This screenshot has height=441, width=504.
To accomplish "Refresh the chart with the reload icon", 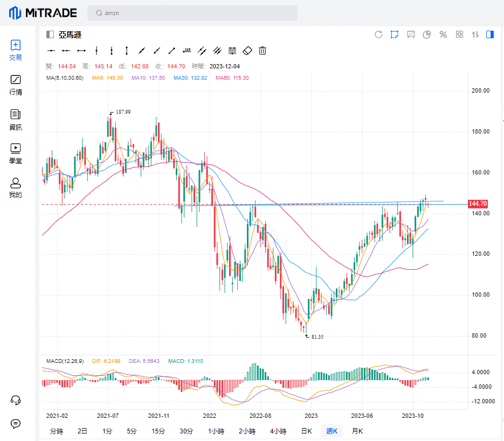I will pos(378,34).
